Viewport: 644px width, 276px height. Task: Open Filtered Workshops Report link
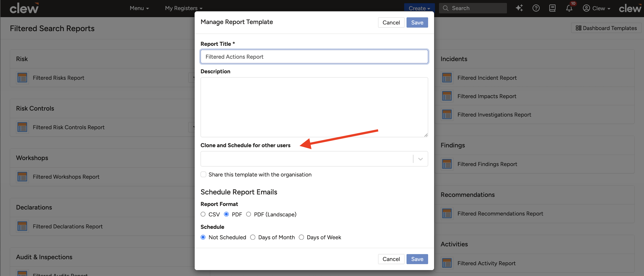[x=66, y=177]
